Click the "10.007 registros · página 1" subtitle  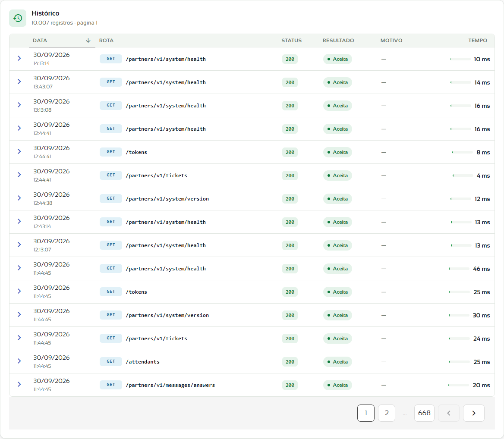(64, 23)
